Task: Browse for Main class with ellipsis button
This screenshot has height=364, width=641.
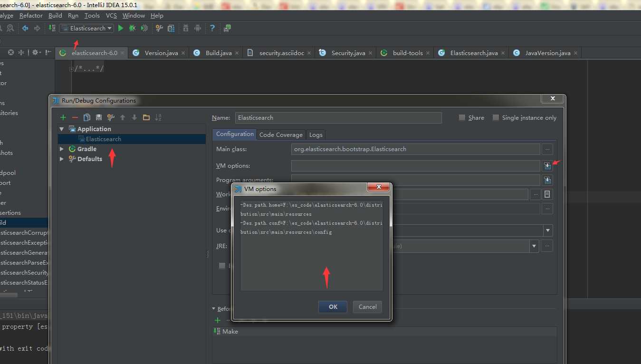Action: [547, 149]
